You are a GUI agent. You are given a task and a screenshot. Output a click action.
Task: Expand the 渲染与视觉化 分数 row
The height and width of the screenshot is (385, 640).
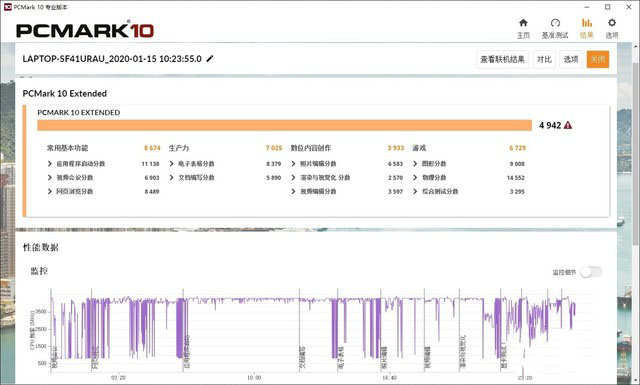pos(293,178)
